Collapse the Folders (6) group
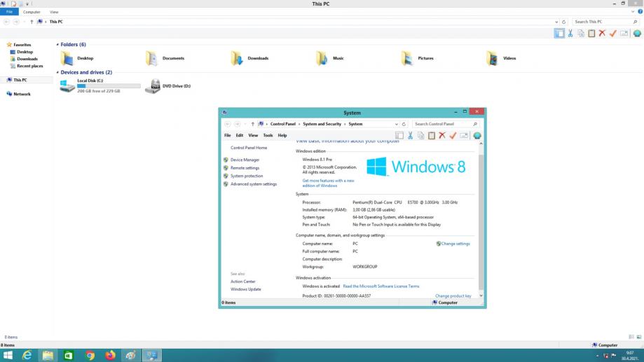Screen dimensions: 644x362 (57, 44)
